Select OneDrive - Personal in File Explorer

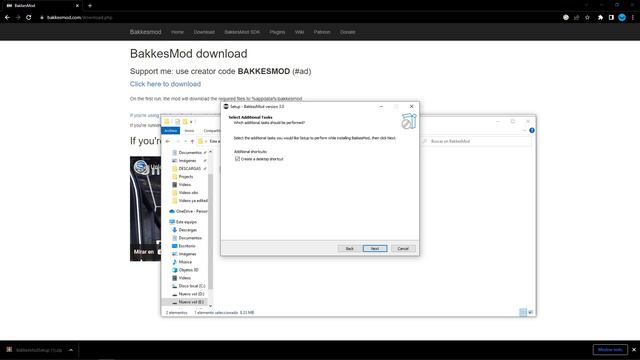[x=191, y=211]
